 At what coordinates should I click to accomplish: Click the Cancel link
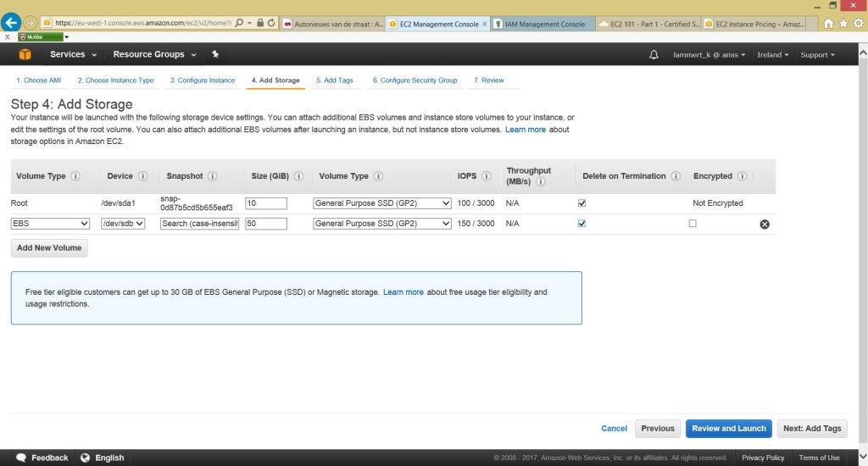point(614,429)
